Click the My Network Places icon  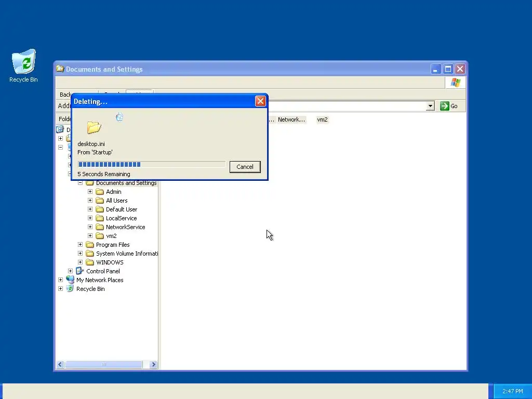click(70, 280)
